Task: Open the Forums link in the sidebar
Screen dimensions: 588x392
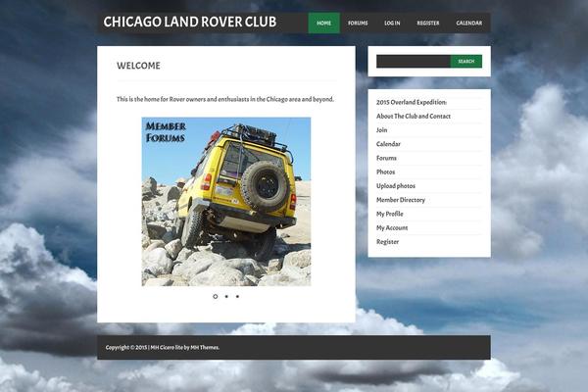Action: 386,158
